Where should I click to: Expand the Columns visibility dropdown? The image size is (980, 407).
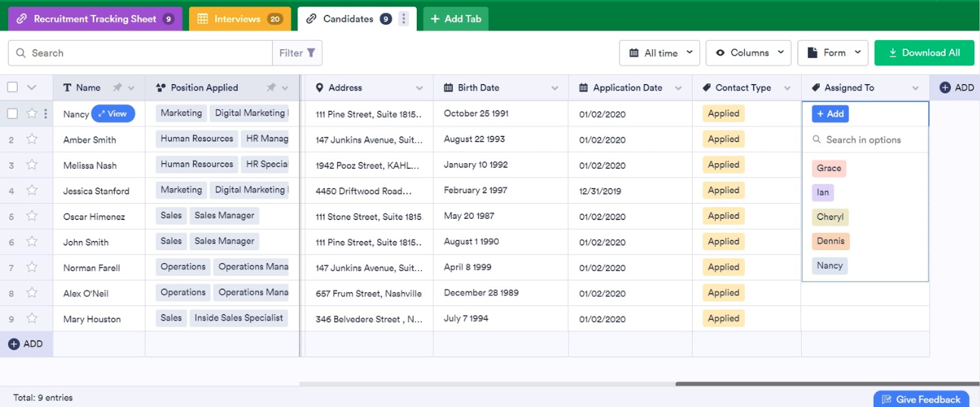(749, 53)
